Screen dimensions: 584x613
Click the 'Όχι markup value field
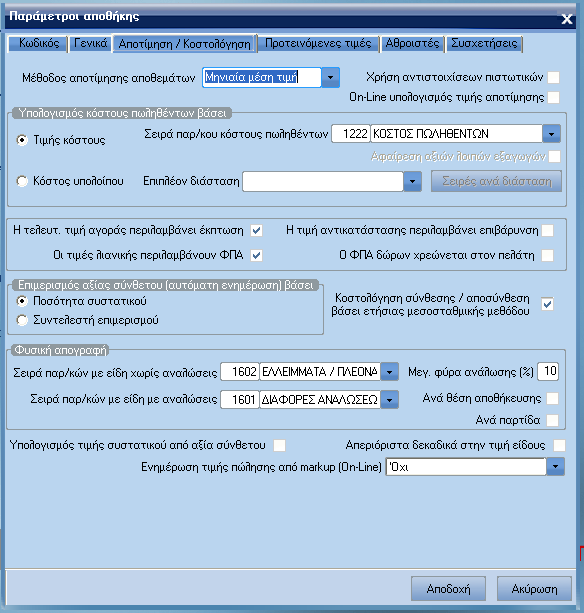(466, 467)
